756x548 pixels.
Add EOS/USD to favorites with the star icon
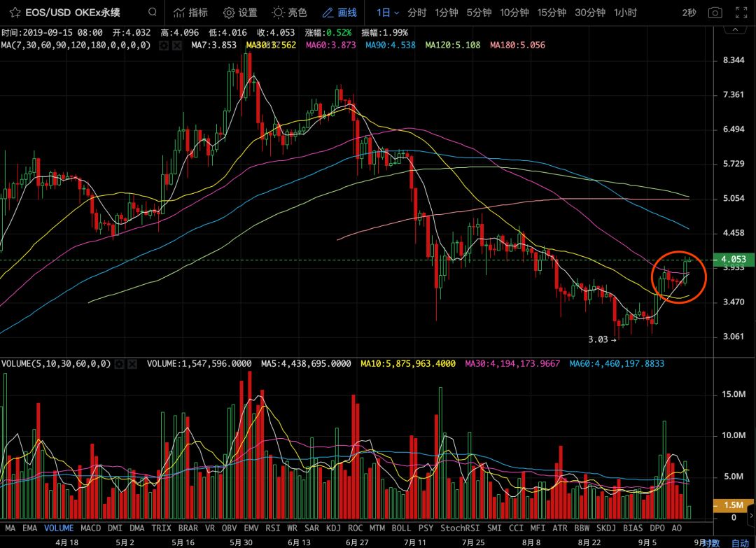pyautogui.click(x=15, y=13)
